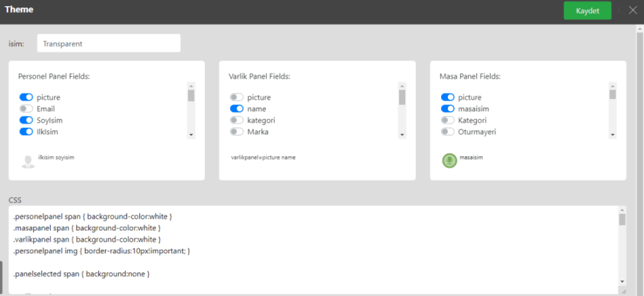Viewport: 644px width, 296px height.
Task: Click the isim name input field
Action: click(x=108, y=43)
